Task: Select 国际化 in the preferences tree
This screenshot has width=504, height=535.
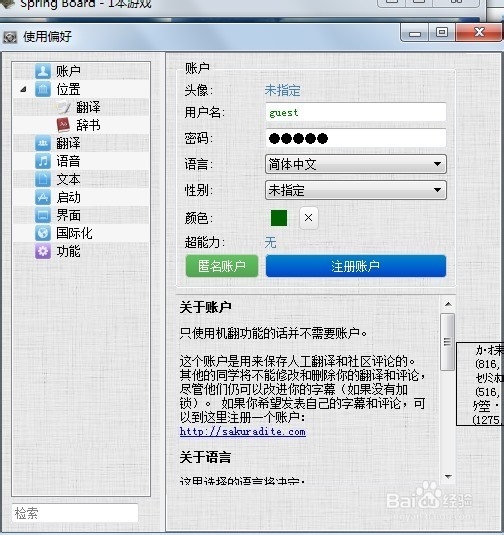Action: click(74, 233)
